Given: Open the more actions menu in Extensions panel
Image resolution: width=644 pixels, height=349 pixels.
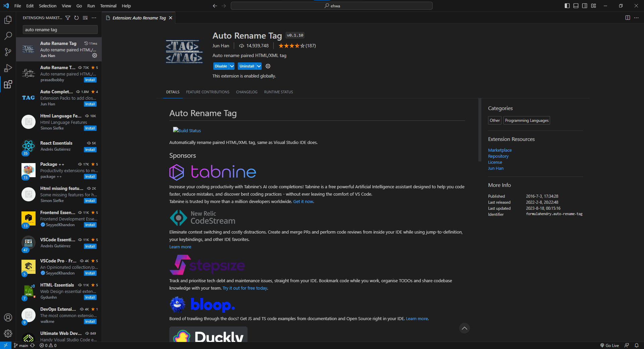Looking at the screenshot, I should pyautogui.click(x=94, y=18).
